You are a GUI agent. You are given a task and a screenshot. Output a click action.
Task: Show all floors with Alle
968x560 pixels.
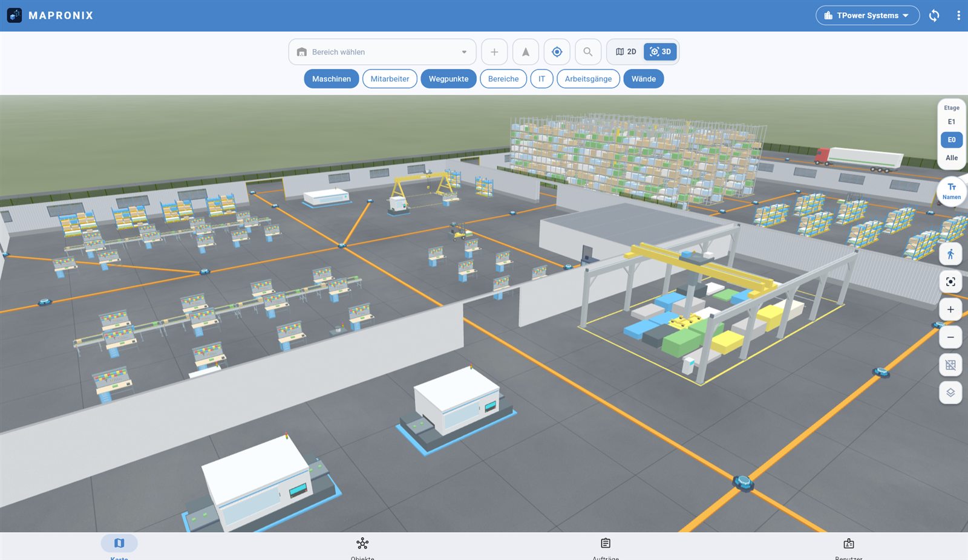952,158
